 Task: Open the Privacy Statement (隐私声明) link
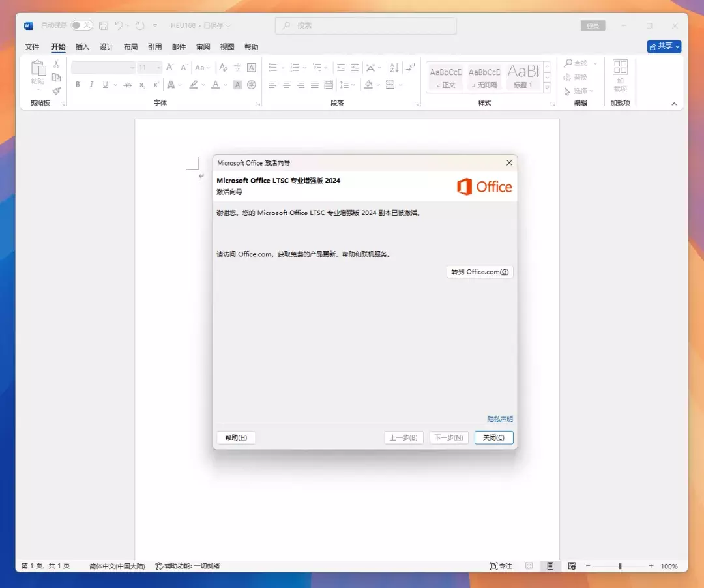coord(500,419)
